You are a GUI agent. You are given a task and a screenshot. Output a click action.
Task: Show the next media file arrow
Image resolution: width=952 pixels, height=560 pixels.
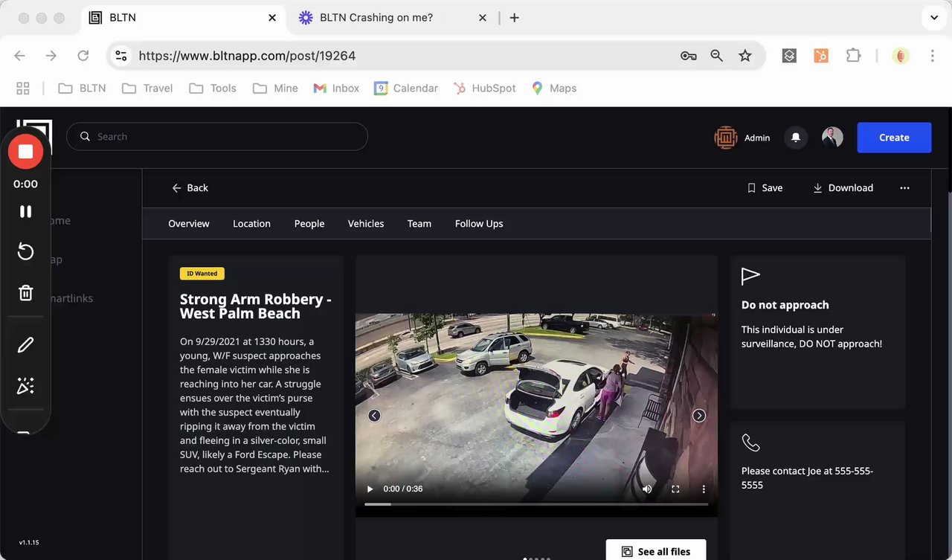[x=699, y=416]
